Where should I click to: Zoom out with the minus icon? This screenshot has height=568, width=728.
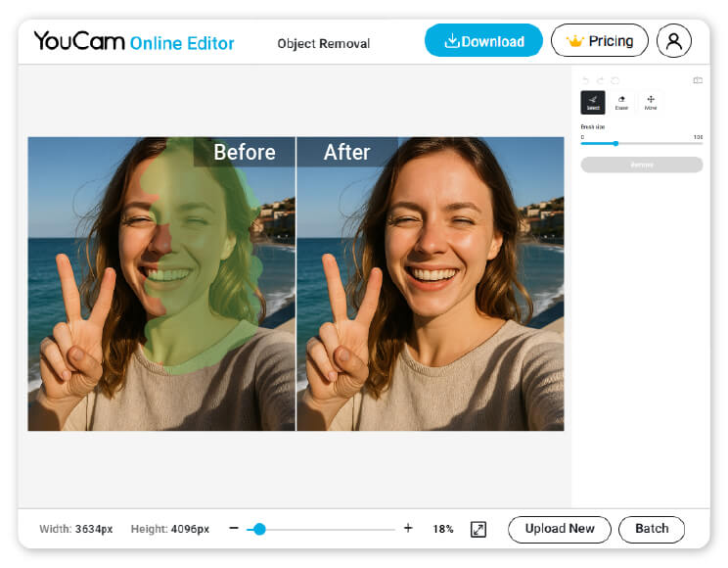tap(234, 528)
